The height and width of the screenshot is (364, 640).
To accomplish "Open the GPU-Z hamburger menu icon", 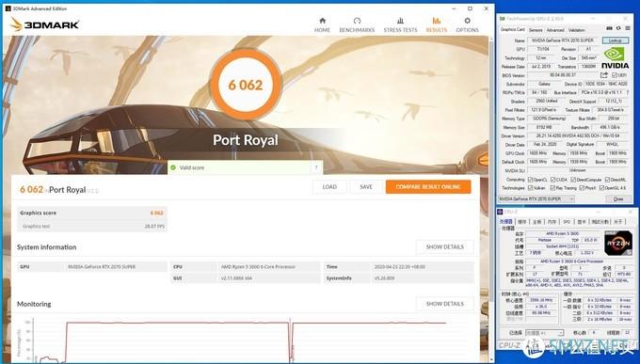I will 628,28.
